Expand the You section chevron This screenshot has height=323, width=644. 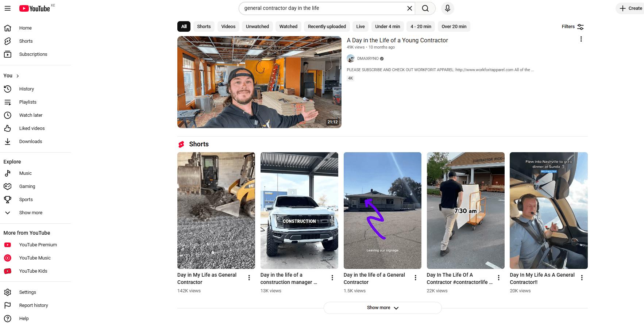[x=18, y=76]
